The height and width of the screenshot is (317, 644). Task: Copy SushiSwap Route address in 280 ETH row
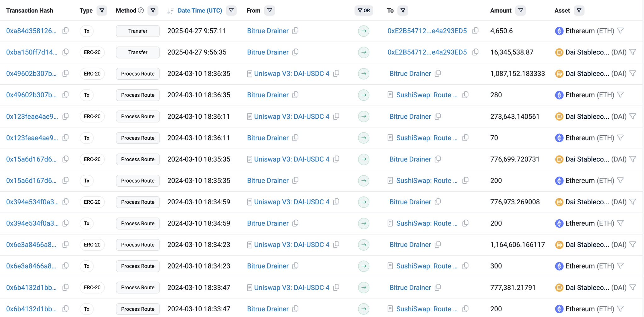click(x=465, y=95)
